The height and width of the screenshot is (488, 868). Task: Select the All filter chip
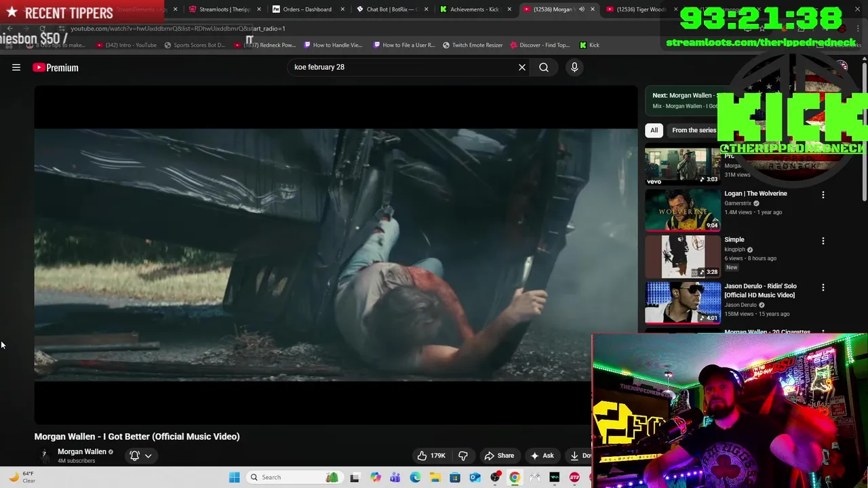pos(654,130)
